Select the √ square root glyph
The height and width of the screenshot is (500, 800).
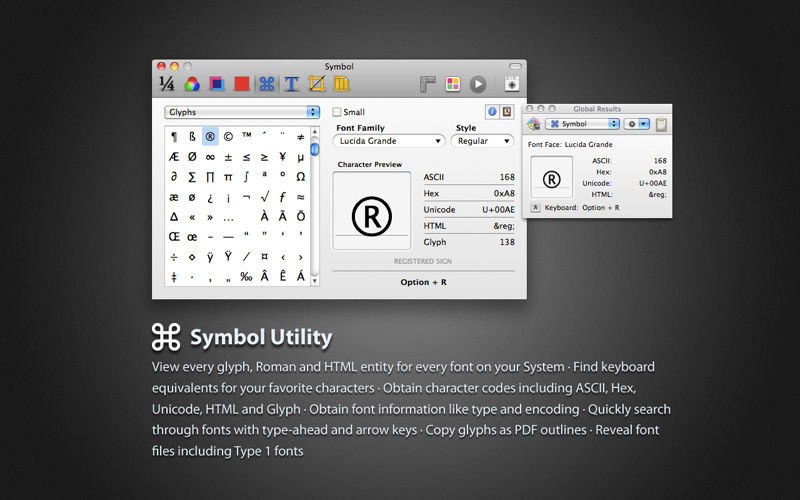click(x=264, y=196)
